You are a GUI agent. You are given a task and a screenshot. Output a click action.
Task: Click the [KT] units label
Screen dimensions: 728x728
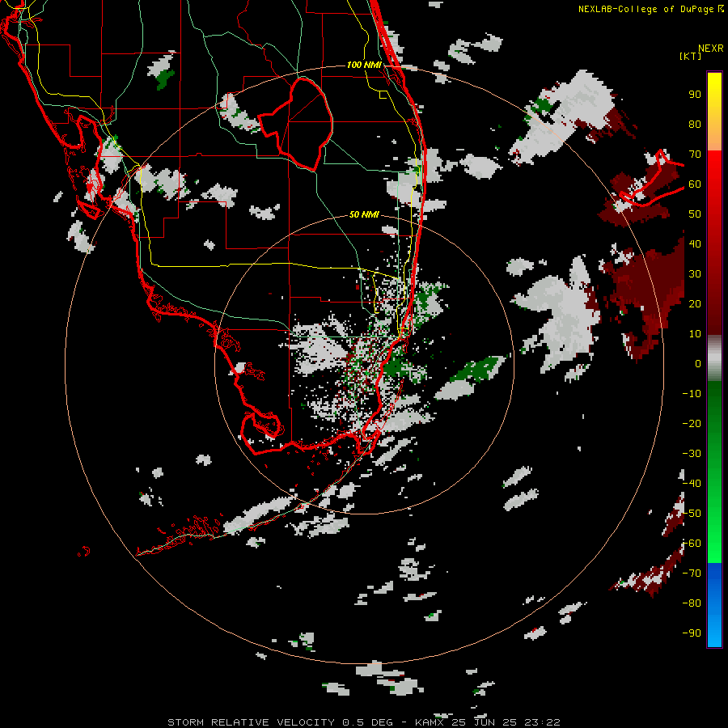click(691, 56)
